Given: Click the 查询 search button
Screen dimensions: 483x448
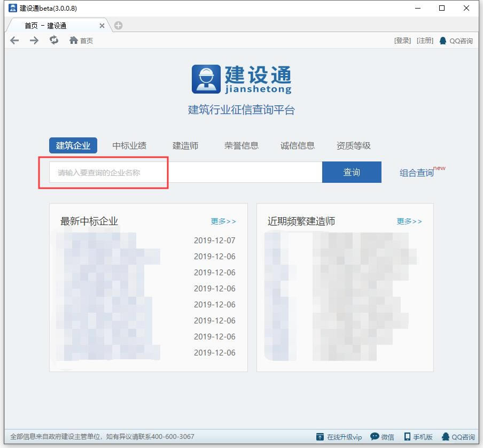Looking at the screenshot, I should point(351,172).
